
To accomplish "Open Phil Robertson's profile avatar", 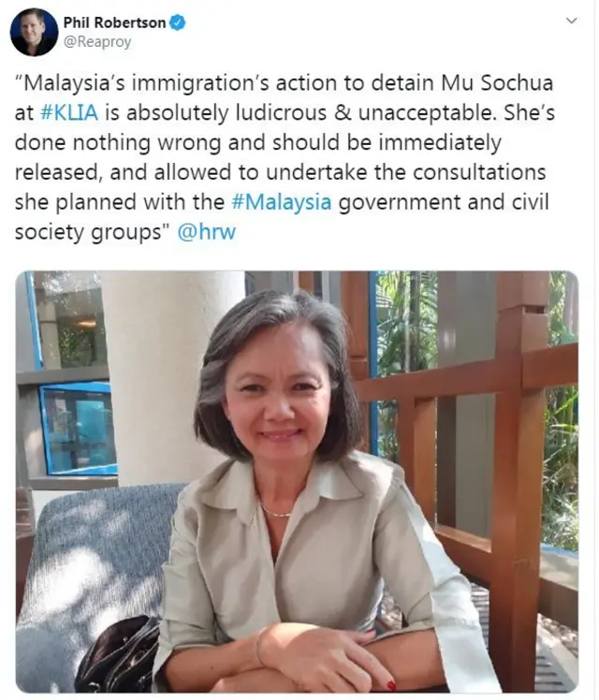I will pos(35,32).
